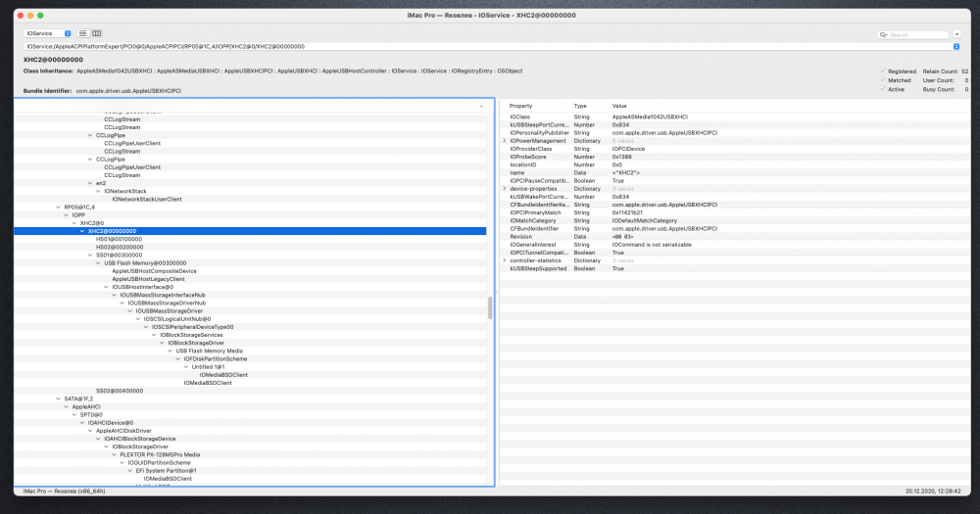Select the HS01@00100000 row
Image resolution: width=980 pixels, height=514 pixels.
click(x=250, y=239)
